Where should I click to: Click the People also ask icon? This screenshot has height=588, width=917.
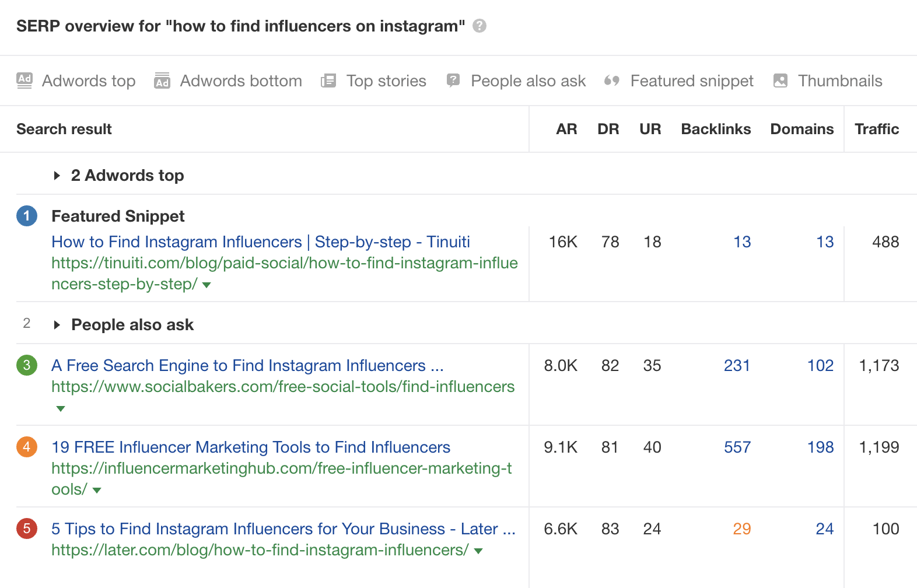coord(453,80)
